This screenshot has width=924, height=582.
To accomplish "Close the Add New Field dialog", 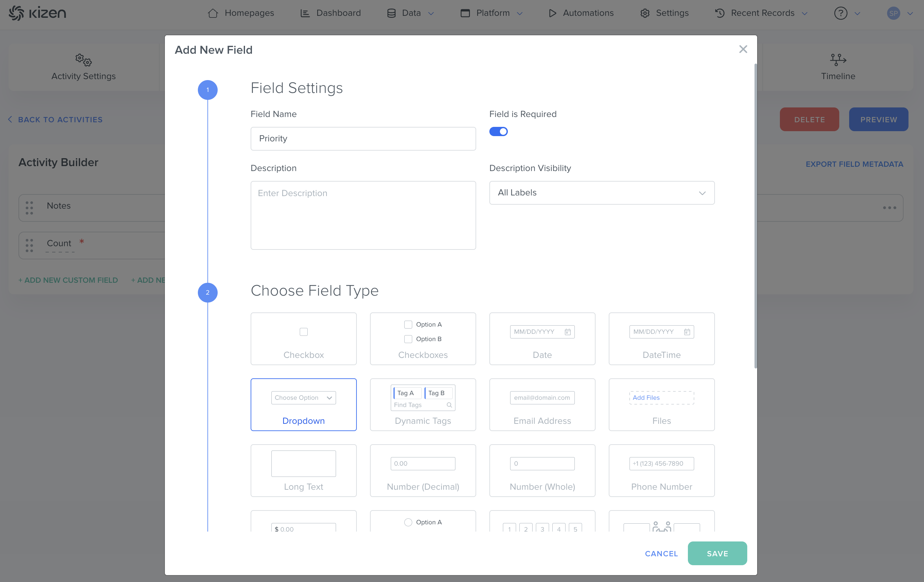I will (743, 49).
